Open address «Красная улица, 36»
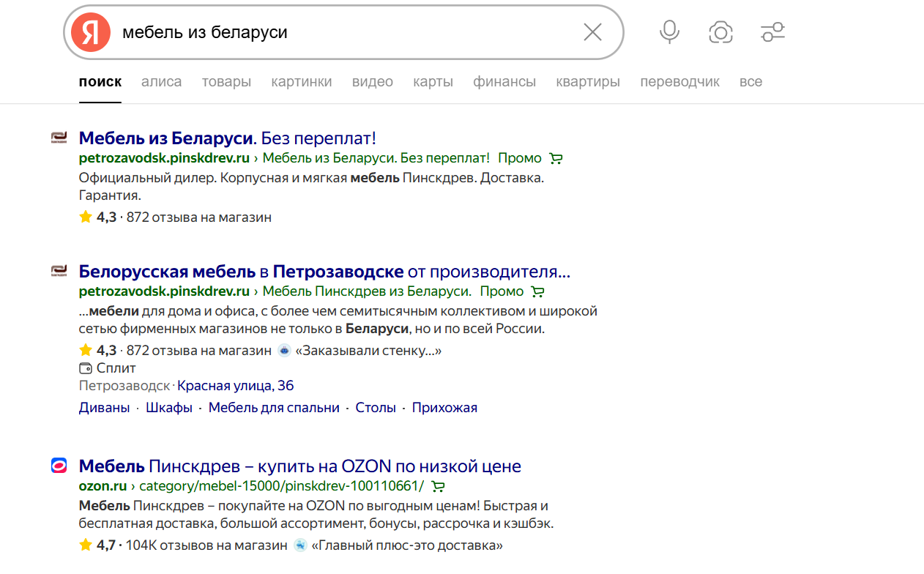 coord(235,386)
